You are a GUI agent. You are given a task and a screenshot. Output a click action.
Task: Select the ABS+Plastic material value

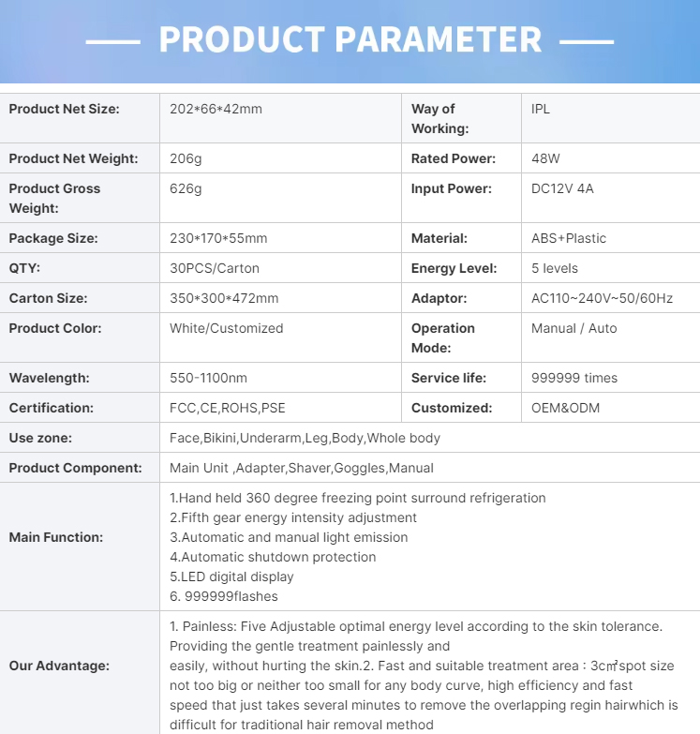(x=569, y=238)
